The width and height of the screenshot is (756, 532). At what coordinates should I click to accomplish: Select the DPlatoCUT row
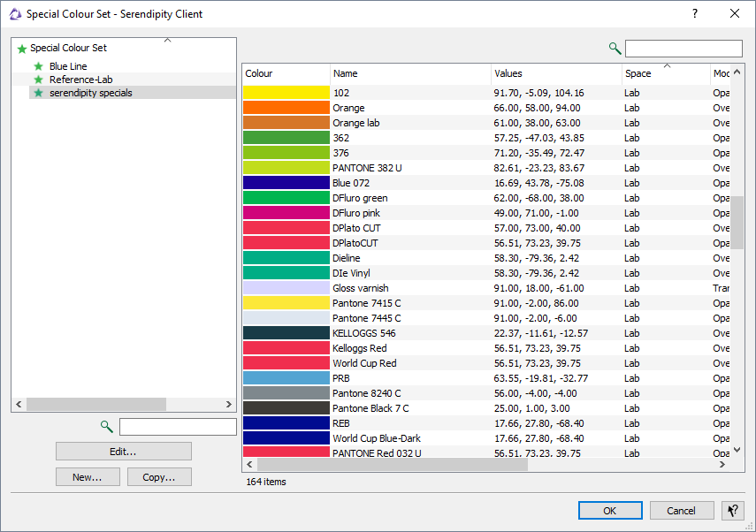[x=486, y=243]
